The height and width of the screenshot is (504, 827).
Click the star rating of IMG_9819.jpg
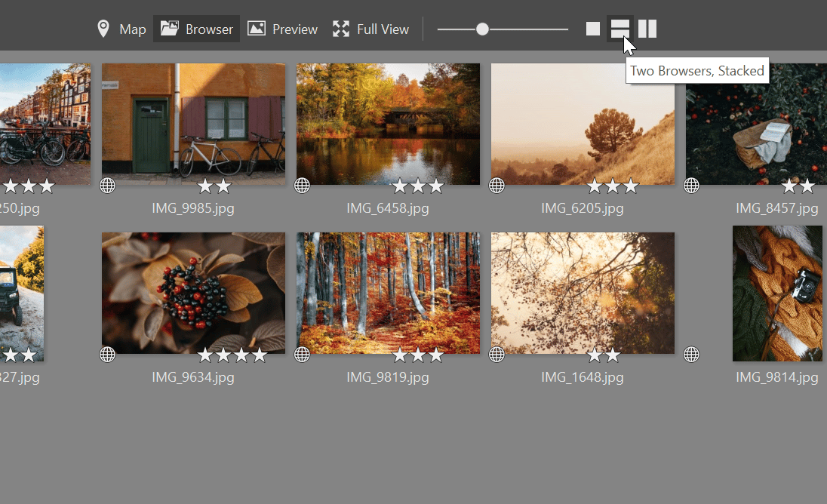[418, 355]
